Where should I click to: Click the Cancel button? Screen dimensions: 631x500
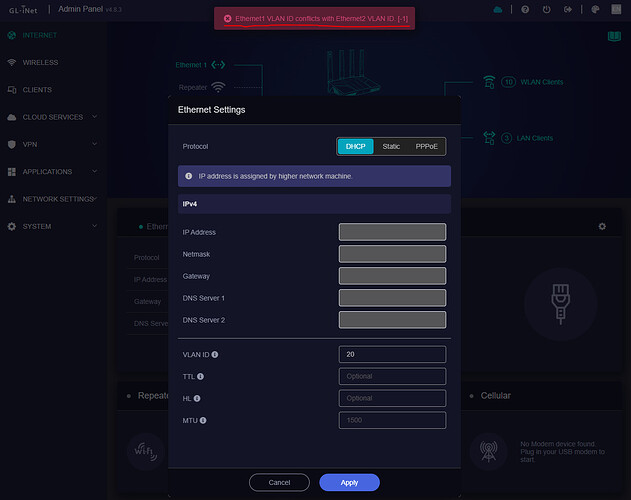(278, 482)
